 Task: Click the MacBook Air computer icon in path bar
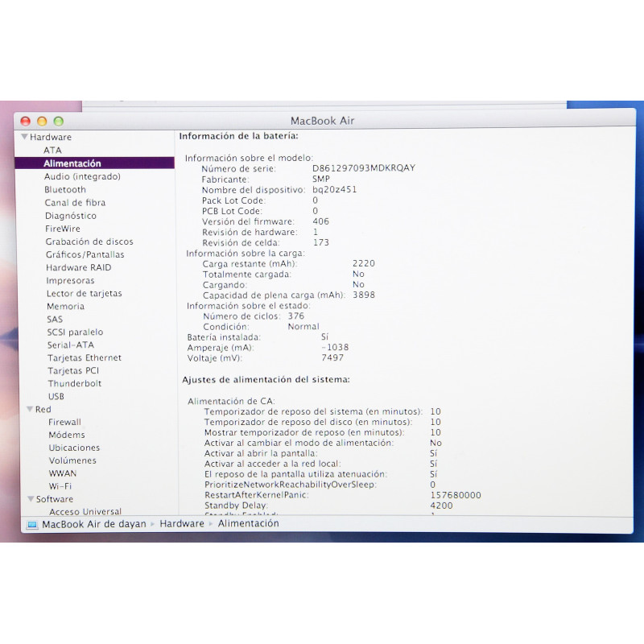(32, 524)
